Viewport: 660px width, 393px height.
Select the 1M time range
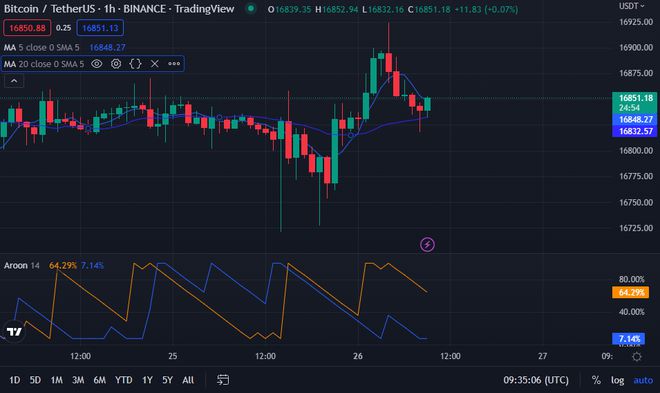pyautogui.click(x=56, y=380)
